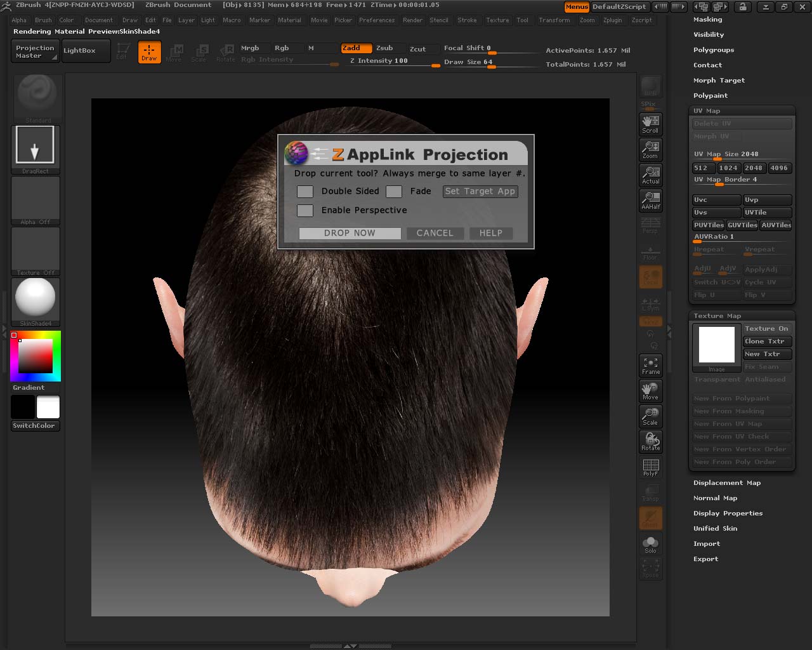Check the Fade option
This screenshot has height=650, width=812.
tap(394, 191)
